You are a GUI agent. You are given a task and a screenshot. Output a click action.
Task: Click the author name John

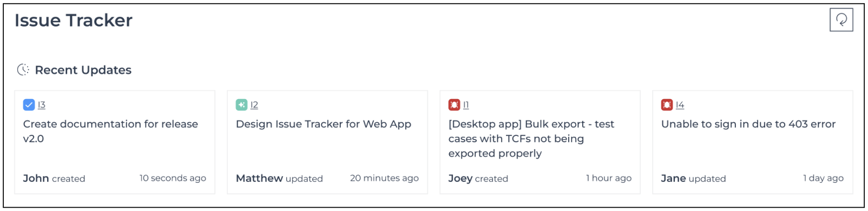(36, 178)
